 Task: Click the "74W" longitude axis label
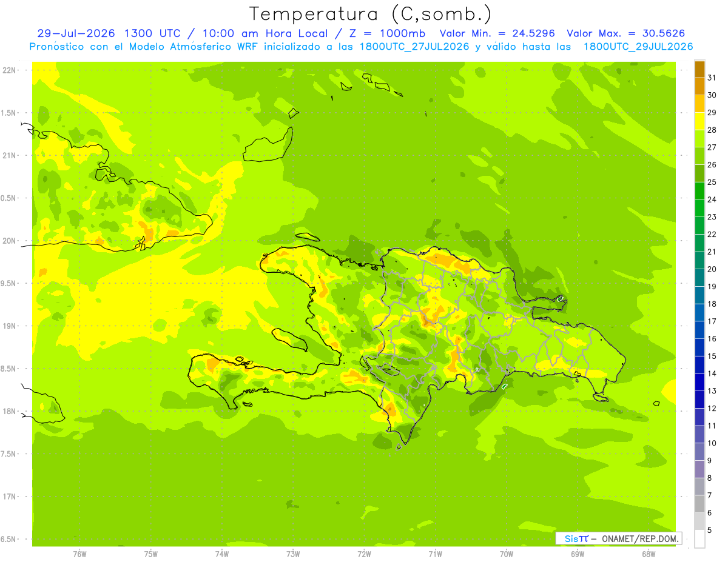point(222,554)
